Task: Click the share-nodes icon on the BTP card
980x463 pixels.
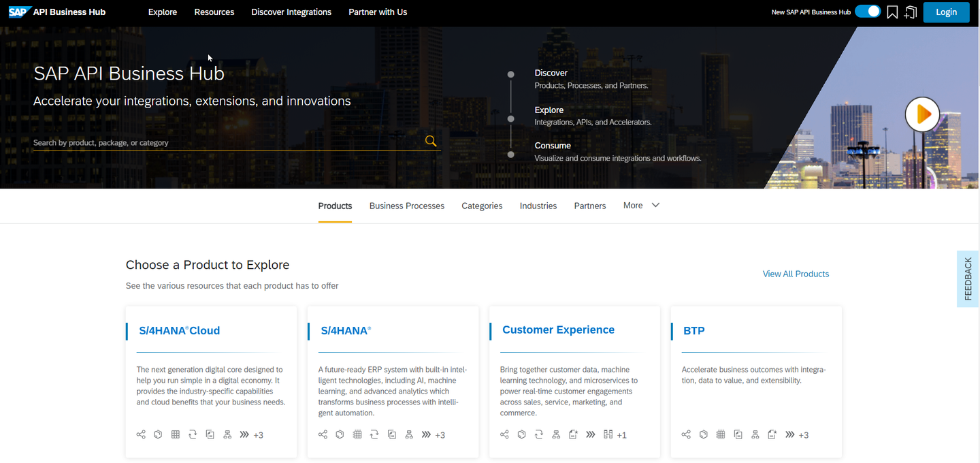Action: tap(686, 434)
